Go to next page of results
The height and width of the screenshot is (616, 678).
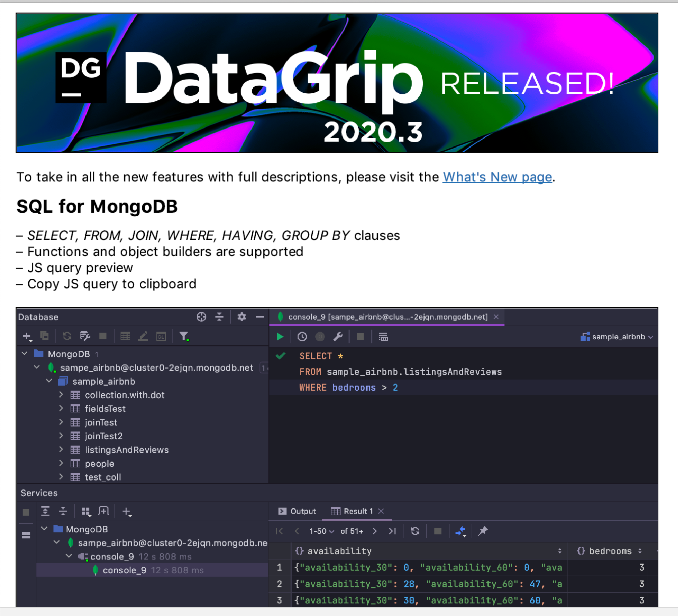[374, 531]
